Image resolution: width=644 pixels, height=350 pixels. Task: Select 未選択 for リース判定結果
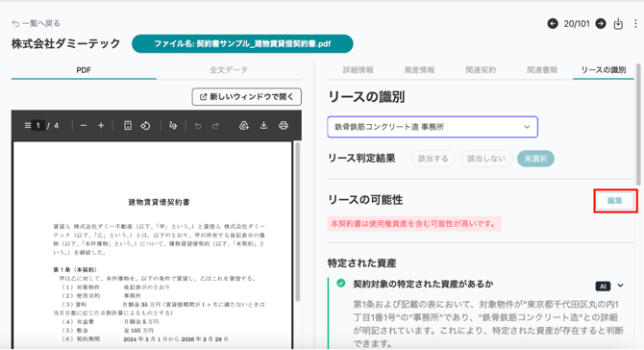(535, 159)
